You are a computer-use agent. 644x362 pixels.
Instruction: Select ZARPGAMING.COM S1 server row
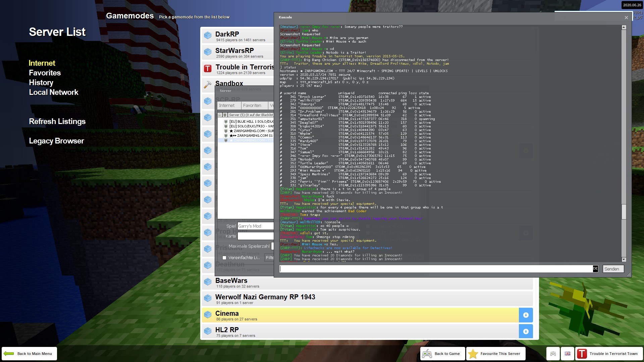(248, 136)
